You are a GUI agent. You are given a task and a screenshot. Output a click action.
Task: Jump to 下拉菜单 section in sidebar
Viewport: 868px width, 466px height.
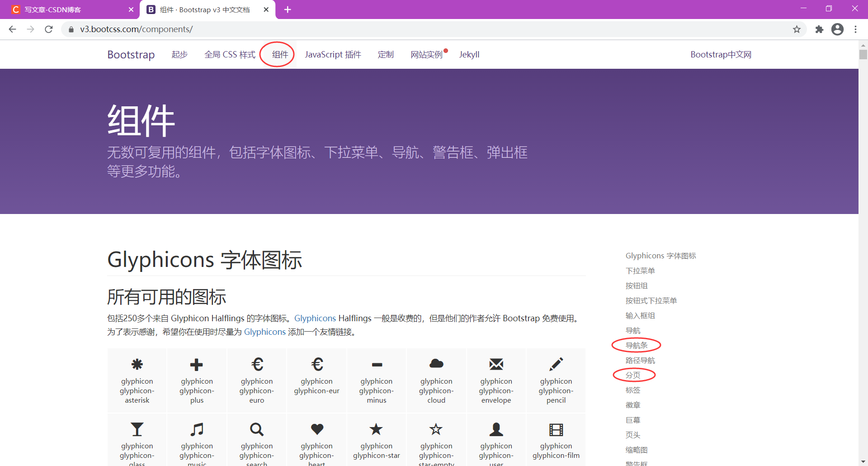[640, 271]
